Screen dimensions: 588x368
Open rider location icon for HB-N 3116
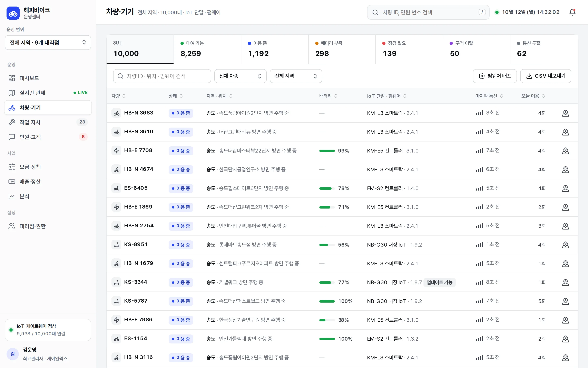tap(565, 358)
